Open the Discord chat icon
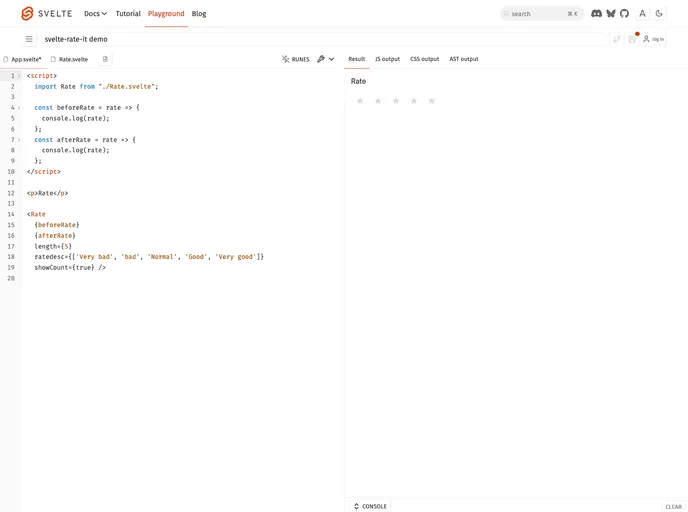 (x=596, y=14)
